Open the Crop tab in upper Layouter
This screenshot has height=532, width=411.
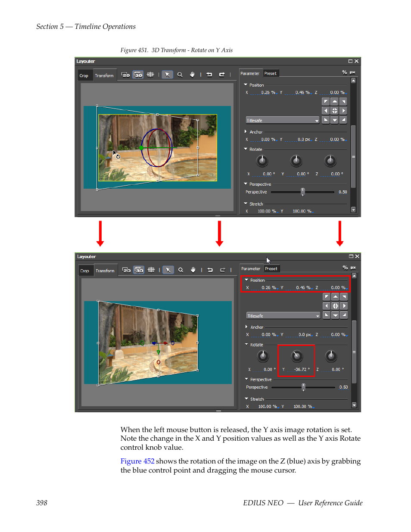coord(84,75)
